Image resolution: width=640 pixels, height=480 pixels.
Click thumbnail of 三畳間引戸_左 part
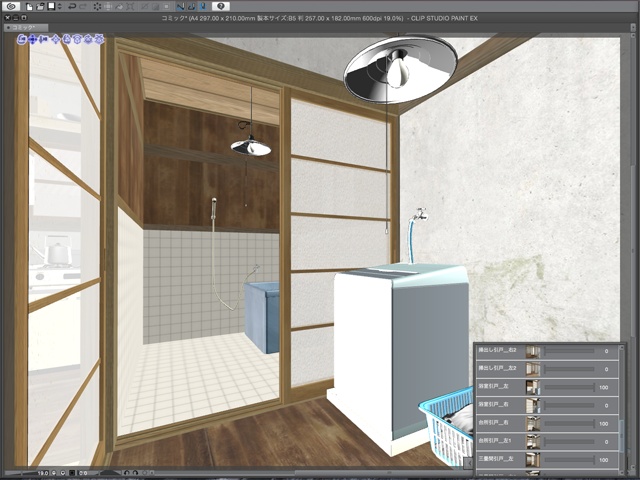click(x=533, y=460)
